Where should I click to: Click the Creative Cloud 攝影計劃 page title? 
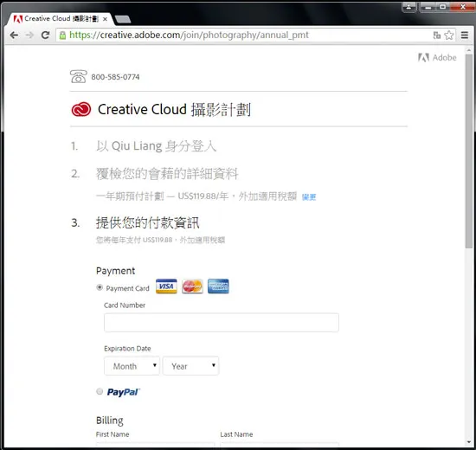click(174, 109)
